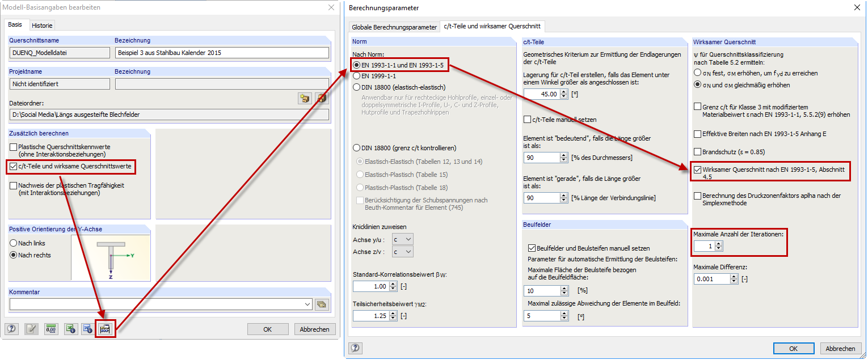
Task: Switch to the Historie tab
Action: click(42, 26)
